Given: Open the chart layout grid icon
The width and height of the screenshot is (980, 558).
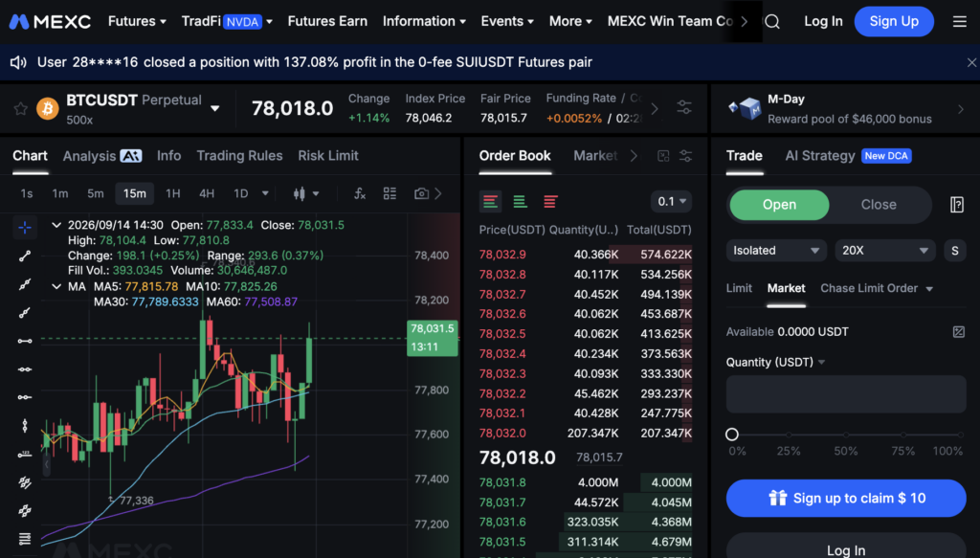Looking at the screenshot, I should click(390, 193).
